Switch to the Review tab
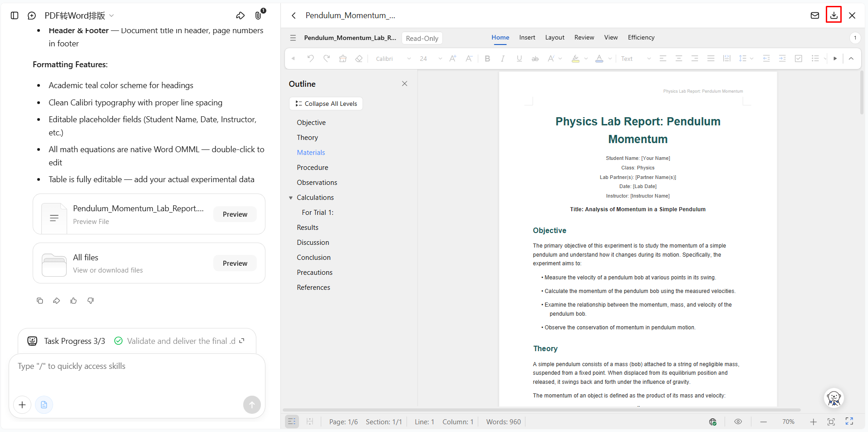The width and height of the screenshot is (868, 432). [x=584, y=38]
